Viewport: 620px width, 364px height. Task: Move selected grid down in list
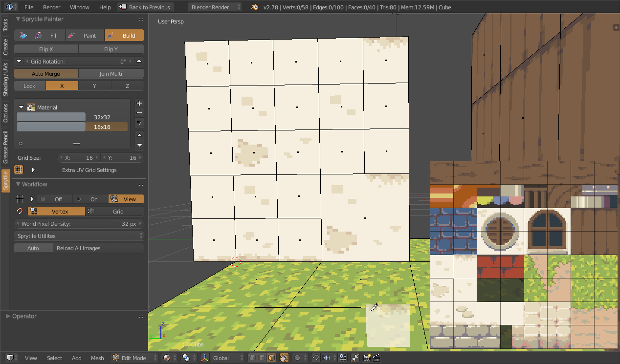139,145
